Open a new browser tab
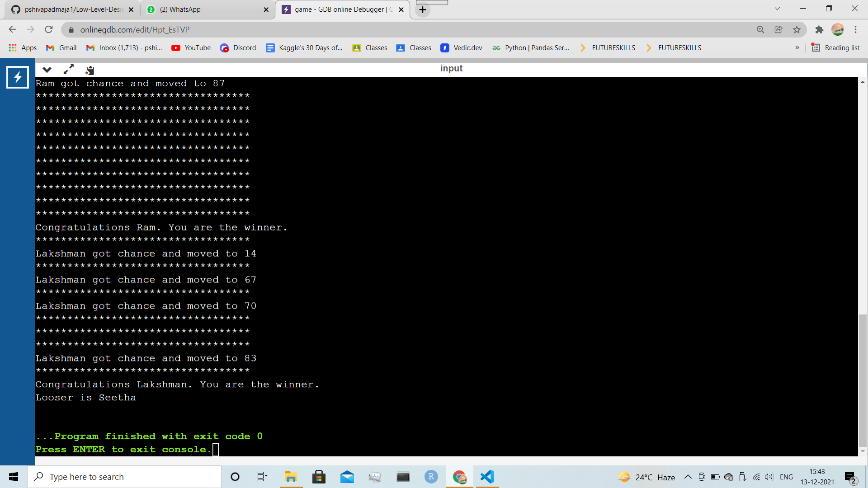The width and height of the screenshot is (868, 488). 423,9
